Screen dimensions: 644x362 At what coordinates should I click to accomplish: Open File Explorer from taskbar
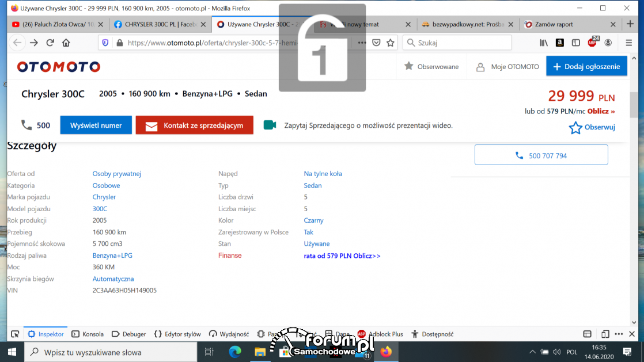click(260, 352)
